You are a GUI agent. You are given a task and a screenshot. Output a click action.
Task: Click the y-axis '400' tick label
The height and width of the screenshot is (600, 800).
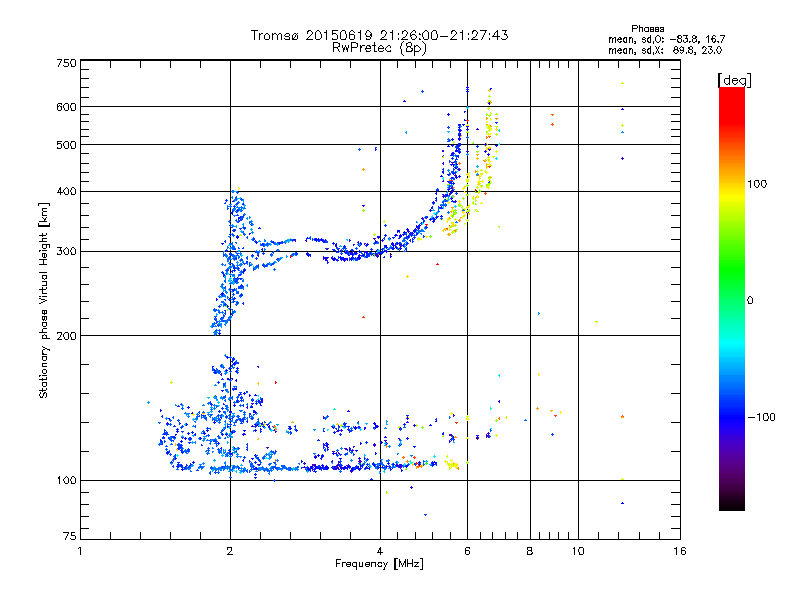click(x=66, y=192)
